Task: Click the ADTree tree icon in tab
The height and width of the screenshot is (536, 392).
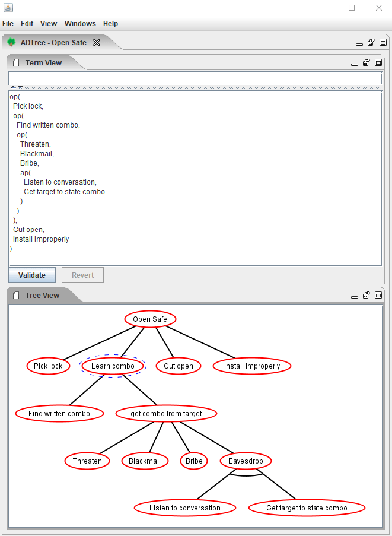Action: (x=11, y=42)
